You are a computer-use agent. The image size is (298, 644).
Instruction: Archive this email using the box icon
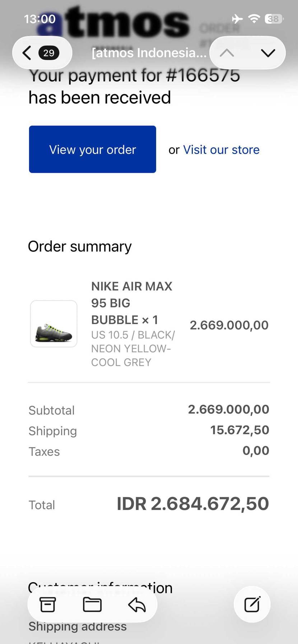[x=47, y=605]
